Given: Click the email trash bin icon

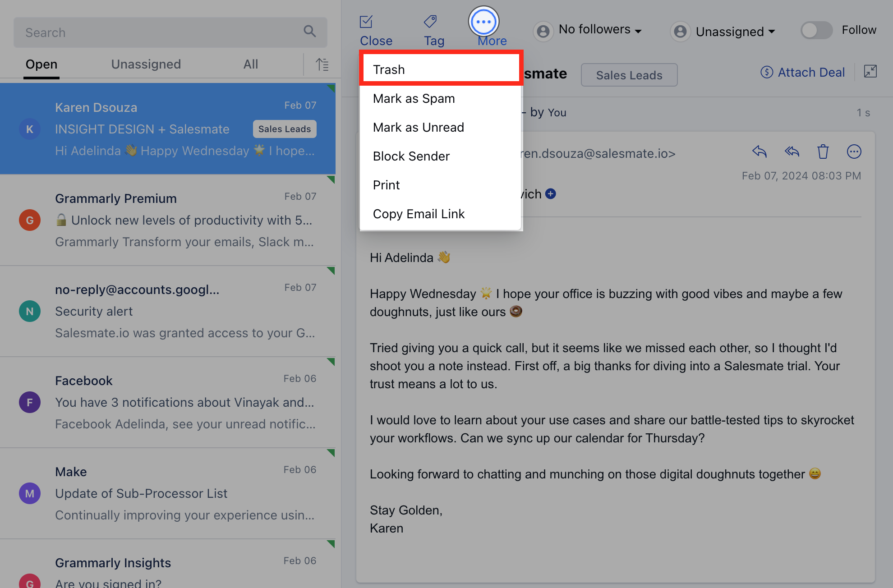Looking at the screenshot, I should click(x=823, y=152).
